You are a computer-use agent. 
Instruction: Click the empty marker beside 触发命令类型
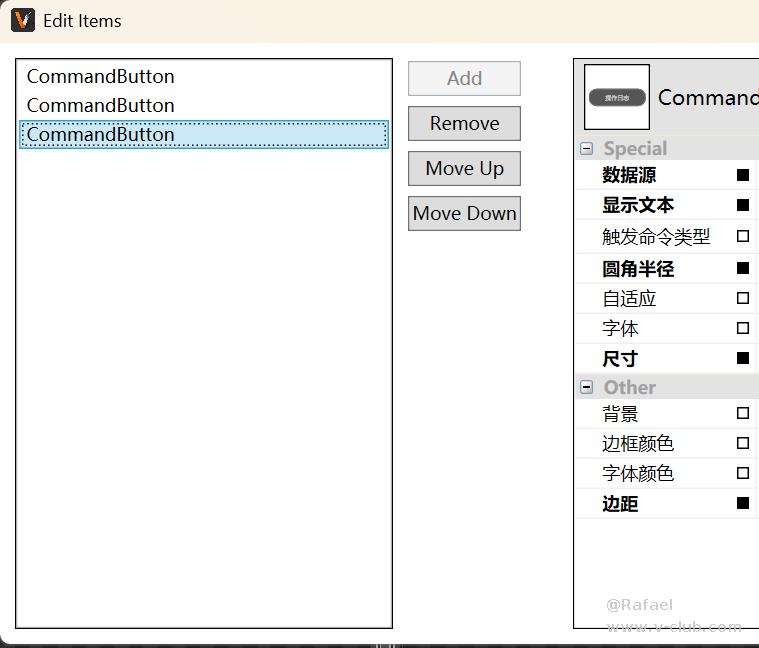pyautogui.click(x=743, y=237)
